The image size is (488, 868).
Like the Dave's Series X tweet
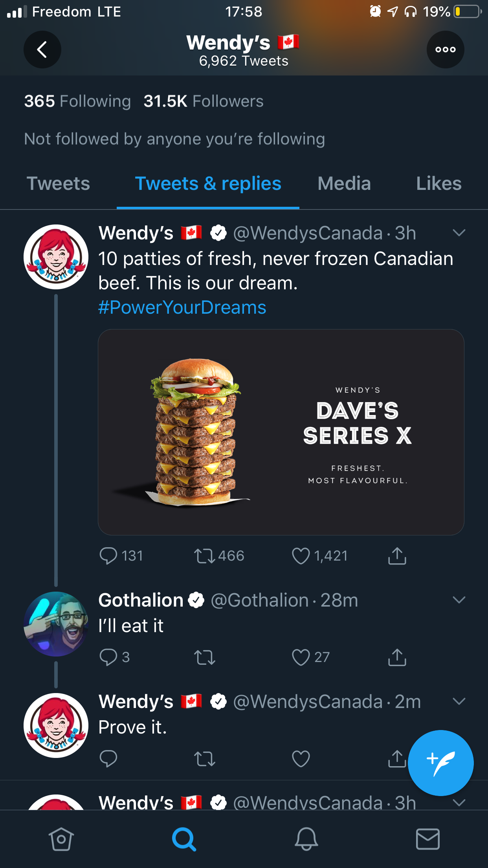[x=301, y=556]
